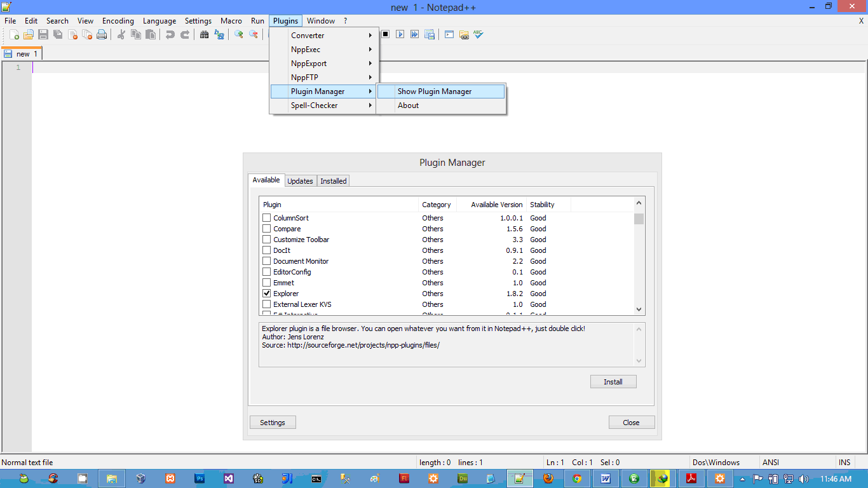This screenshot has width=868, height=488.
Task: Uncheck the Explorer plugin
Action: point(266,293)
